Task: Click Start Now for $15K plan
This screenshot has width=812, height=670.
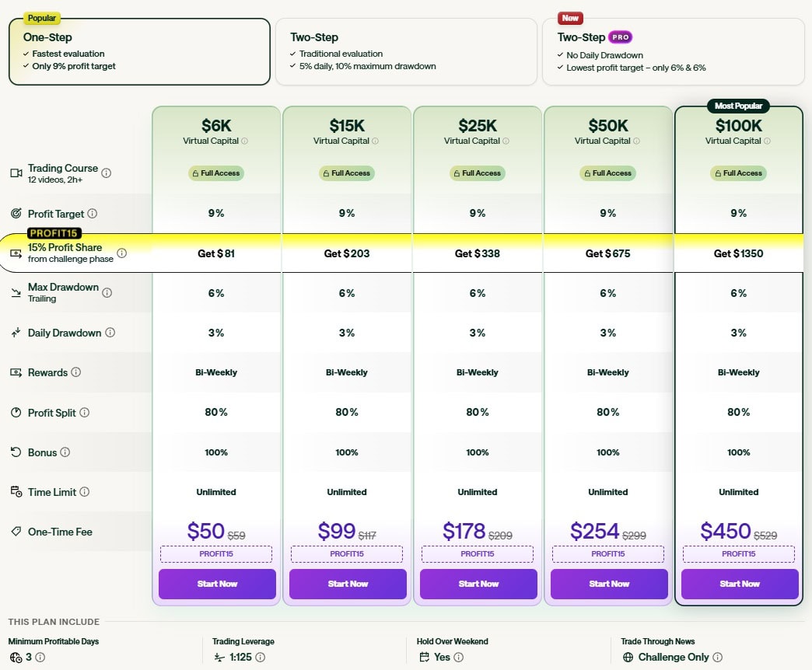Action: coord(348,584)
